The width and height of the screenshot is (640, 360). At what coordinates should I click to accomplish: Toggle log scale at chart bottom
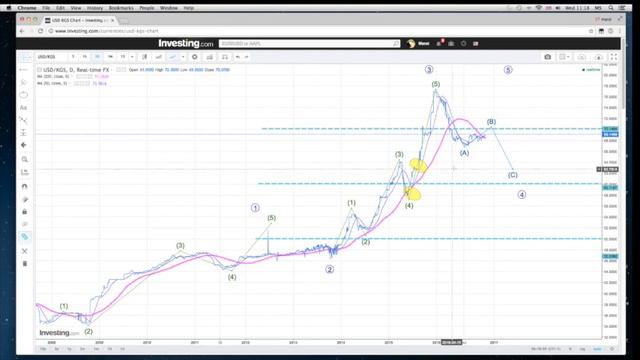point(583,349)
